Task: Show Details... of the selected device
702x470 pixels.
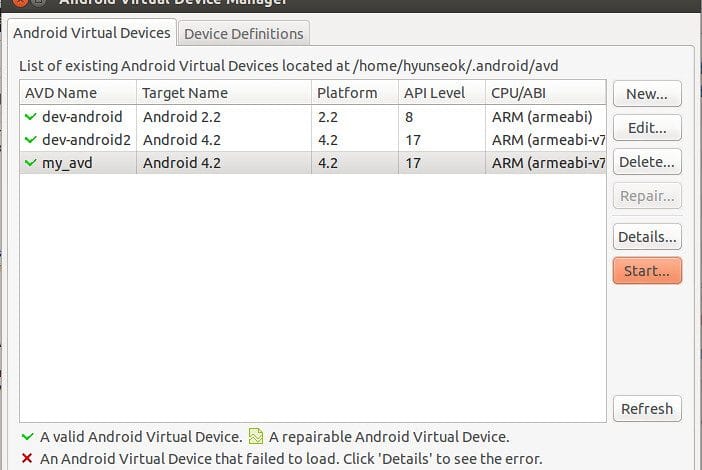Action: 647,236
